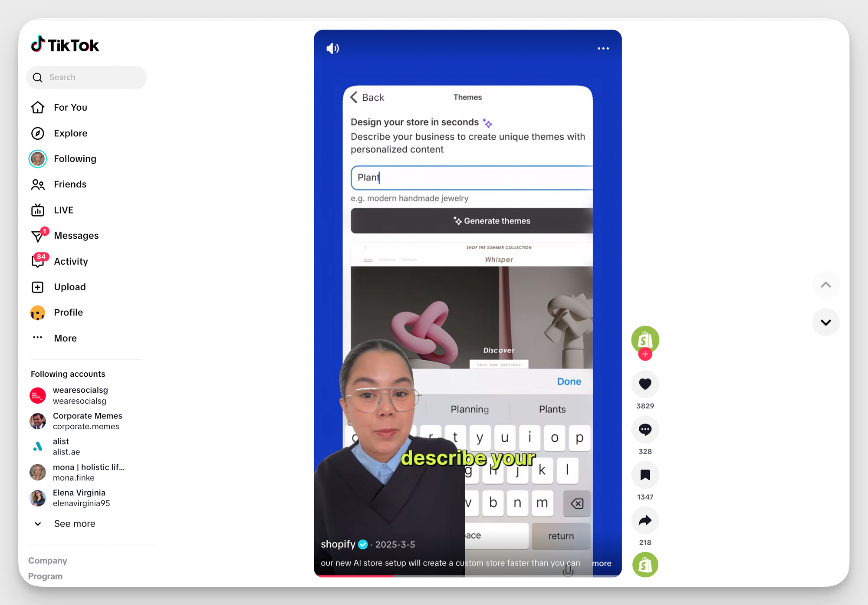Mute the video with the speaker toggle
The width and height of the screenshot is (868, 605).
pos(332,48)
